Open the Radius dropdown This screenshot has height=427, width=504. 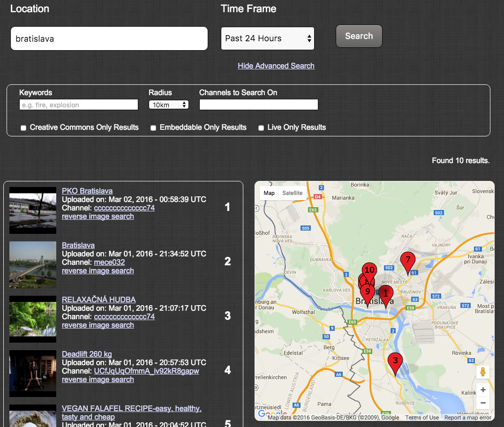pyautogui.click(x=169, y=105)
